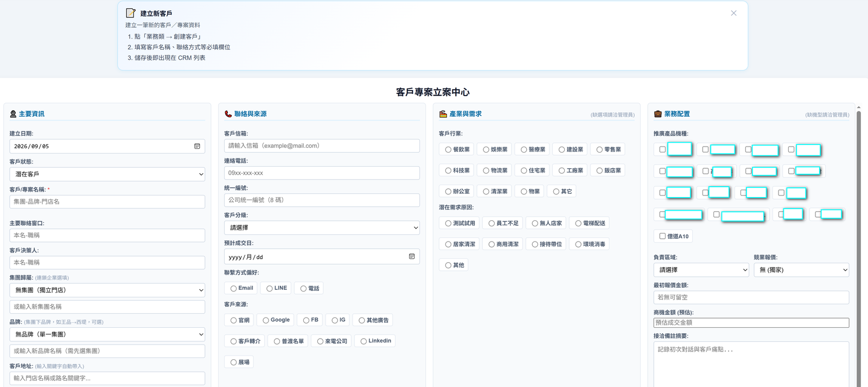
Task: Pick the 展場 customer source option
Action: tap(233, 362)
